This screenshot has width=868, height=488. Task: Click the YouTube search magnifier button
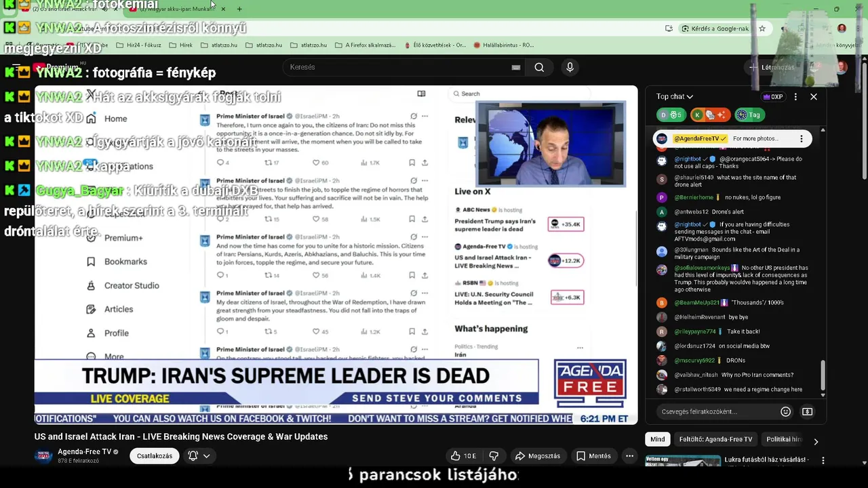[539, 67]
